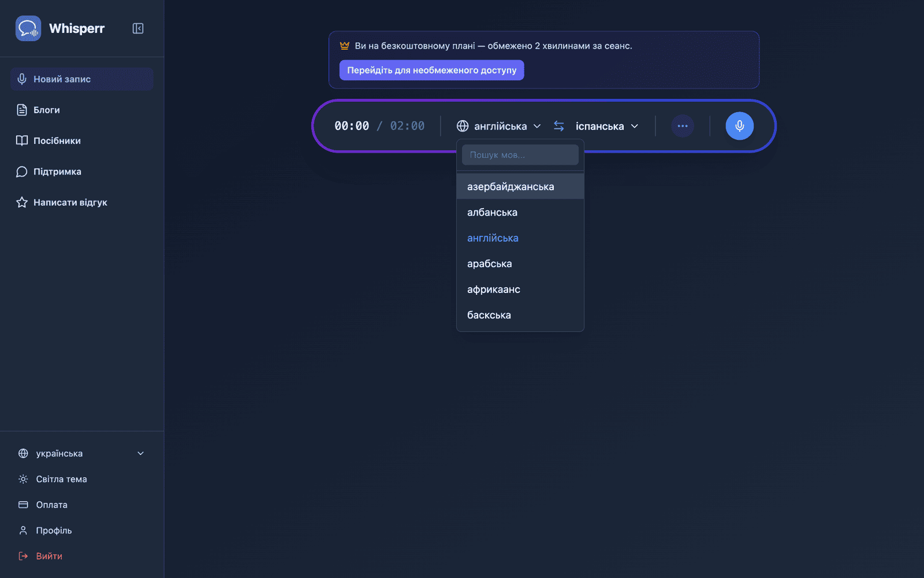Click the microphone icon beside Новий запис
This screenshot has height=578, width=924.
click(22, 79)
